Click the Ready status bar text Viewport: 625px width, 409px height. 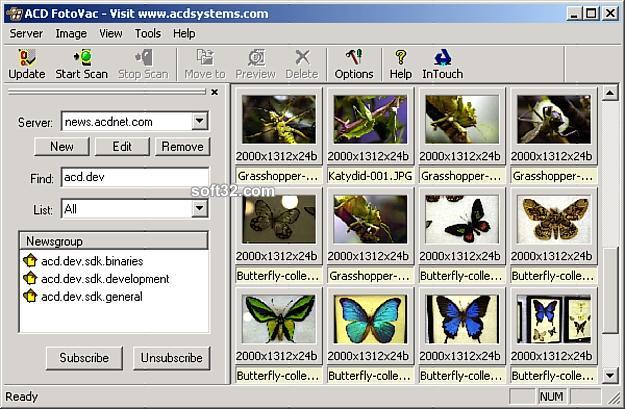(22, 397)
